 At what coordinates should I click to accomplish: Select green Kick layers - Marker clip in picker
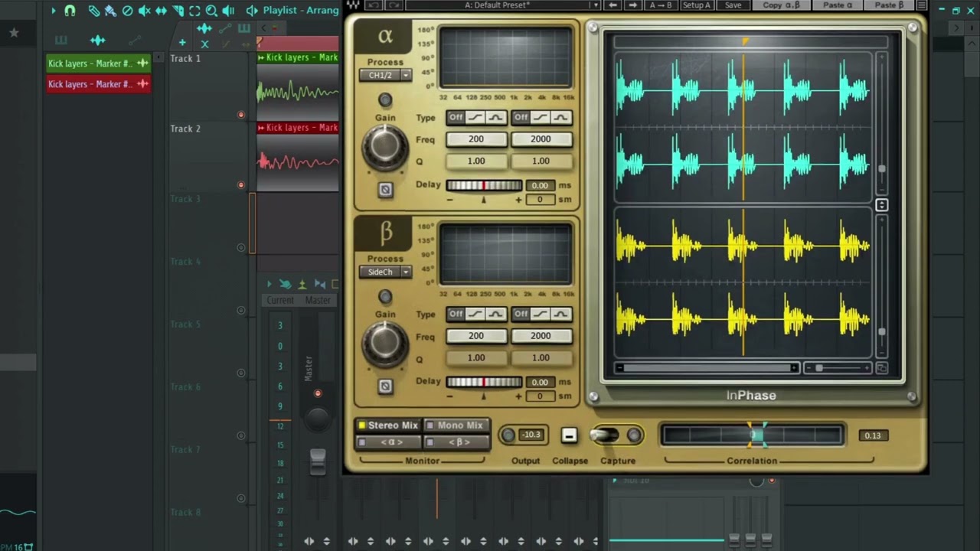pos(98,64)
